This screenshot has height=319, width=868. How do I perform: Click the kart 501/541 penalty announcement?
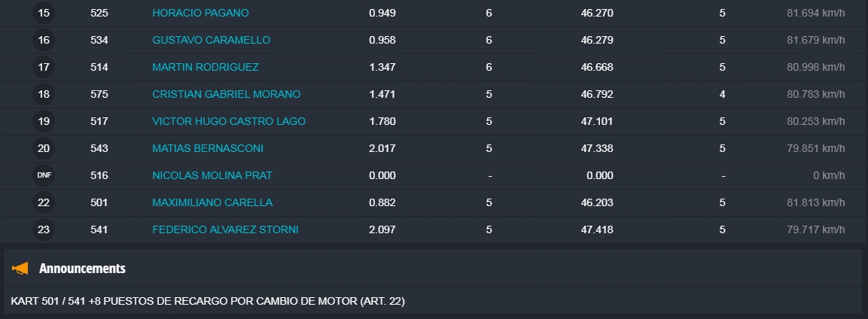209,301
